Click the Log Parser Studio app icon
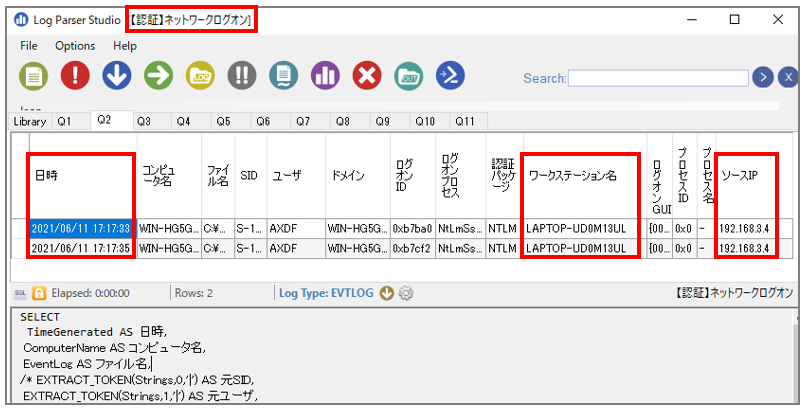806x410 pixels. pyautogui.click(x=21, y=20)
